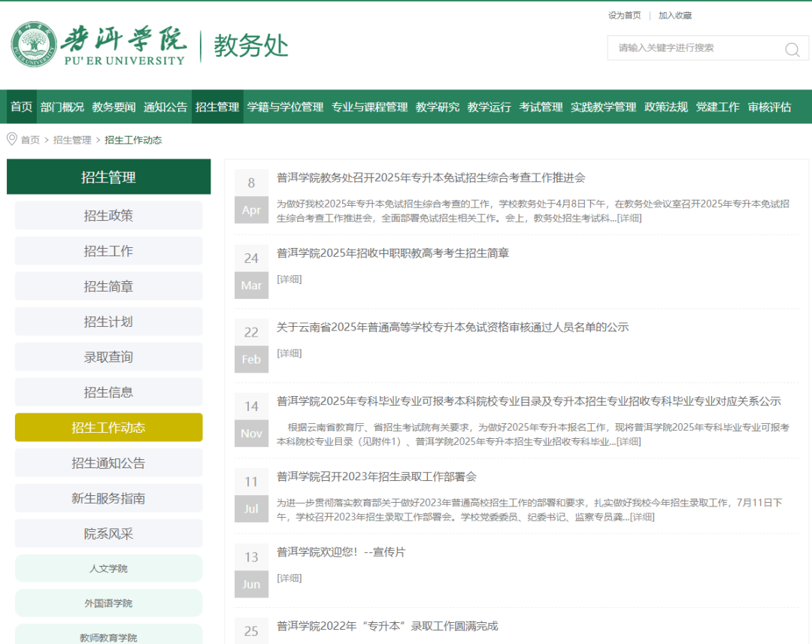The height and width of the screenshot is (644, 812).
Task: Open 审核评估 navigation item
Action: click(x=770, y=107)
